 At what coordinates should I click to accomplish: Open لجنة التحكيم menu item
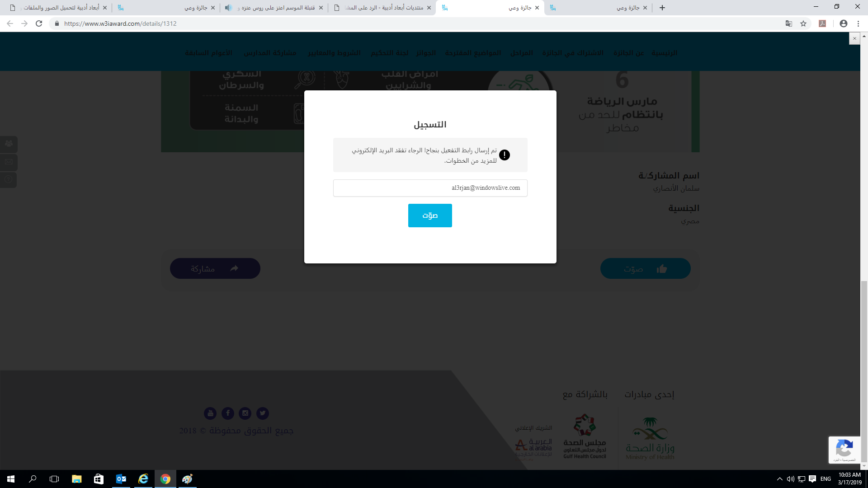(x=390, y=53)
